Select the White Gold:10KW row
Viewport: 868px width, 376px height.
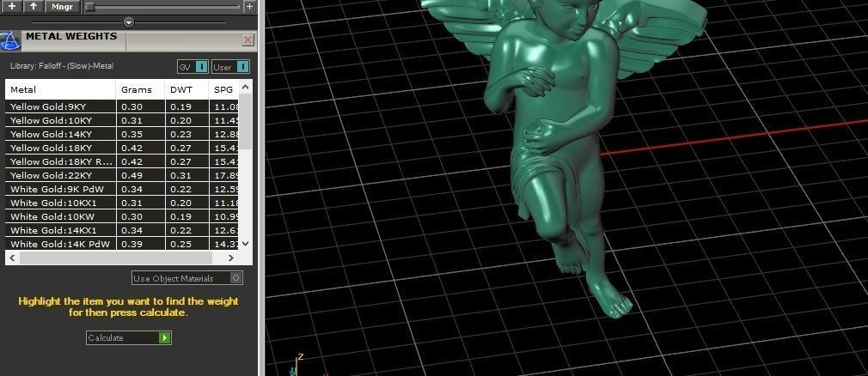[x=122, y=216]
